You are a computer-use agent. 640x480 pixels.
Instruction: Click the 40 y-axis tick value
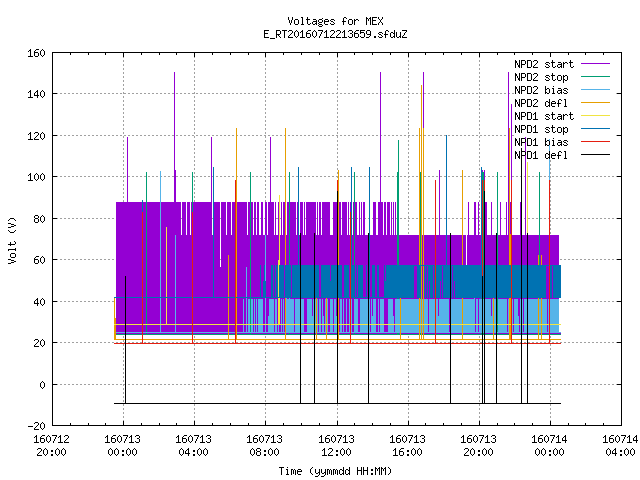(39, 302)
